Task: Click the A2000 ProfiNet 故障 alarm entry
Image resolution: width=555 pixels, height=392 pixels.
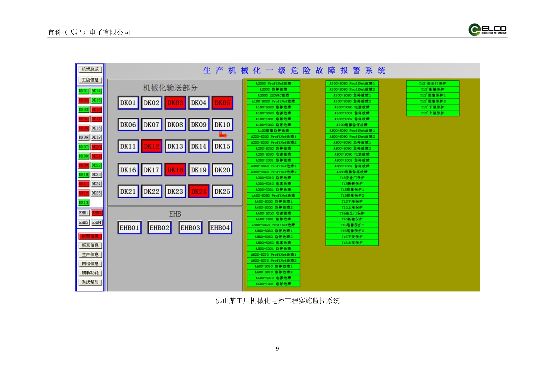Action: coord(273,83)
